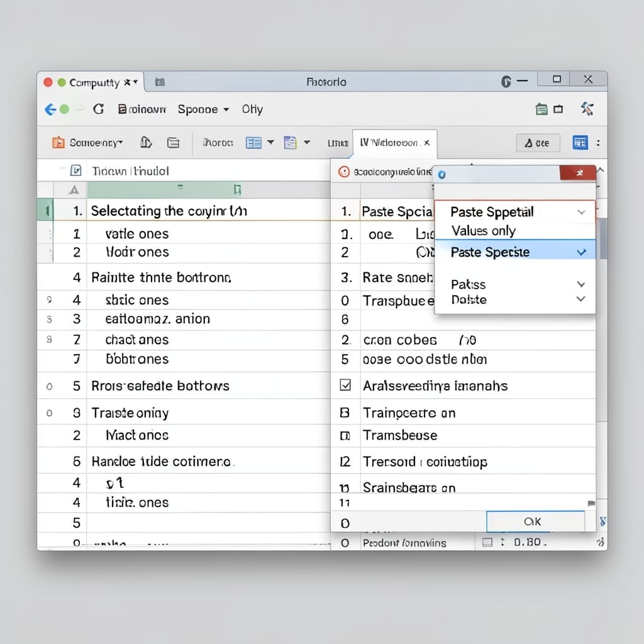
Task: Open the Boinown menu item
Action: [142, 109]
